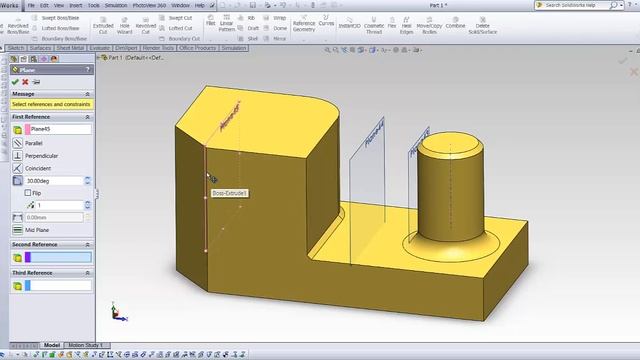Open the View menu
Viewport: 640px width, 360px height.
pos(59,5)
